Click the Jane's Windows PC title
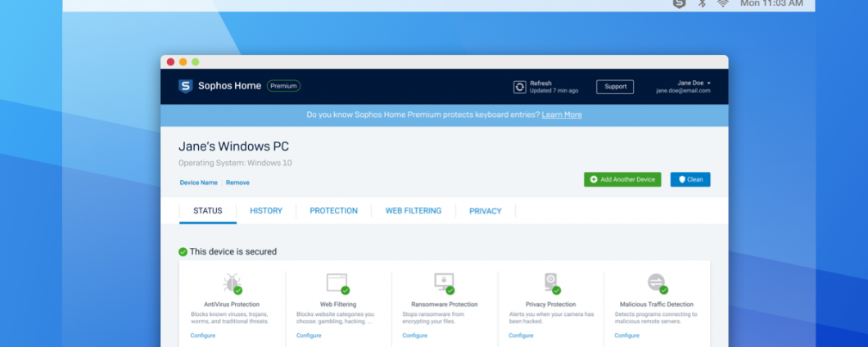This screenshot has width=868, height=347. pos(233,146)
